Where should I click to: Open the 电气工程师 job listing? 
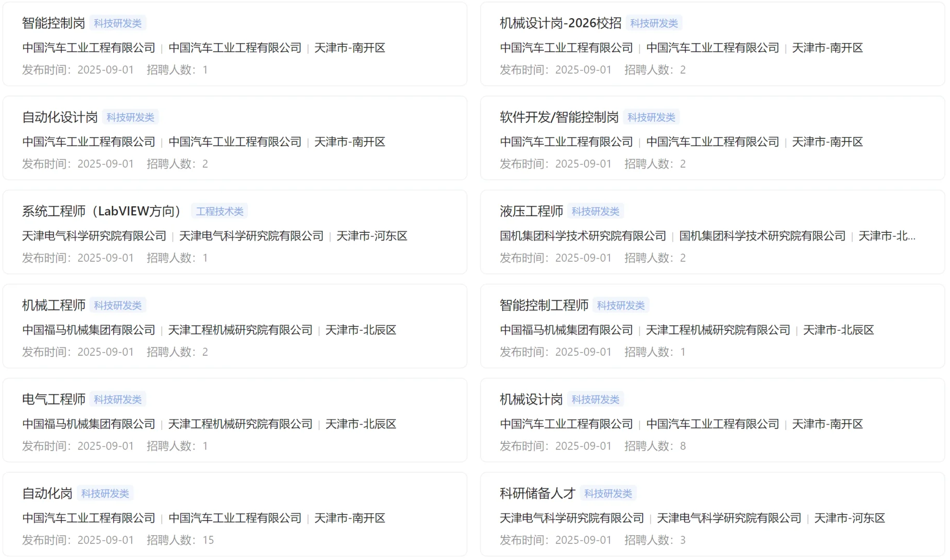pyautogui.click(x=53, y=399)
